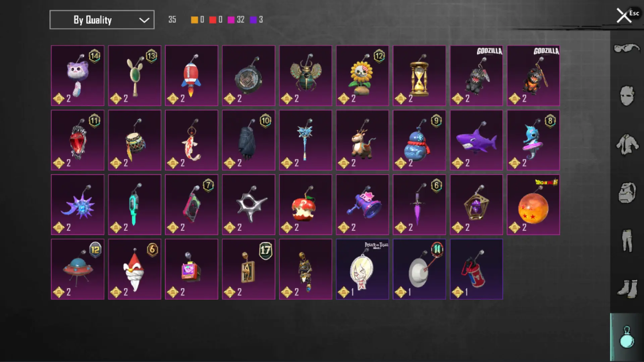Select the golden hourglass ornament
Image resolution: width=644 pixels, height=362 pixels.
419,76
